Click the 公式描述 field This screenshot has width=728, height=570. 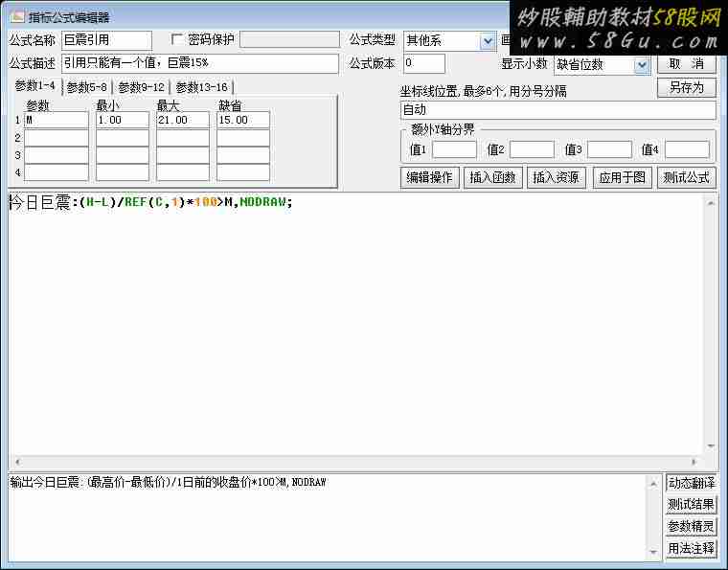(199, 63)
